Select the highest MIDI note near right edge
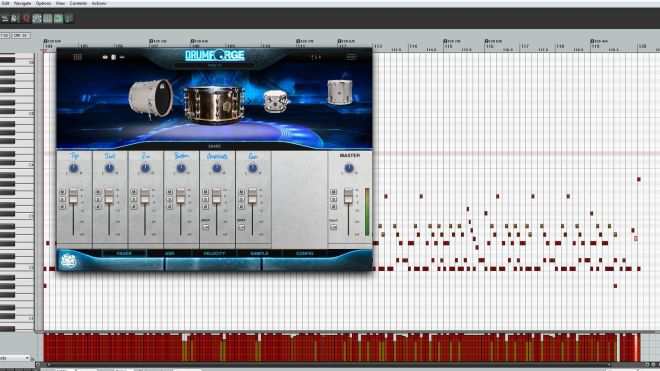 point(639,179)
